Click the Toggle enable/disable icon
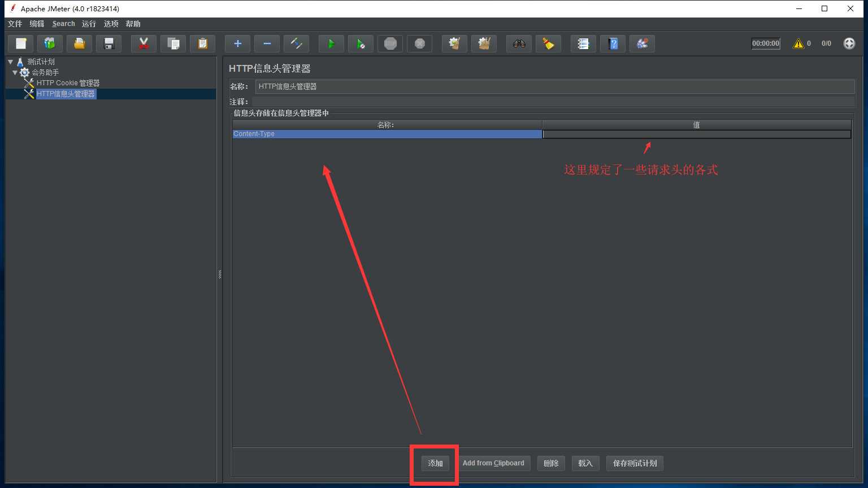The width and height of the screenshot is (868, 488). [296, 43]
